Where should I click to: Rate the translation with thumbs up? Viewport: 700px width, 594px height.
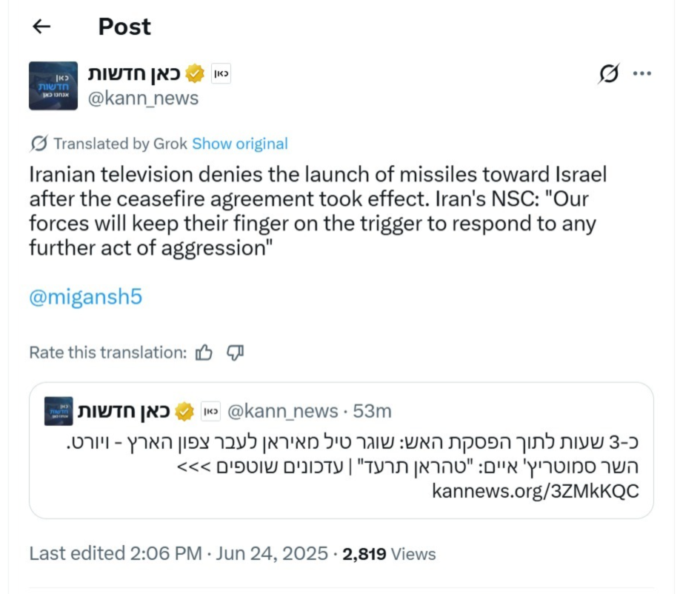[204, 353]
